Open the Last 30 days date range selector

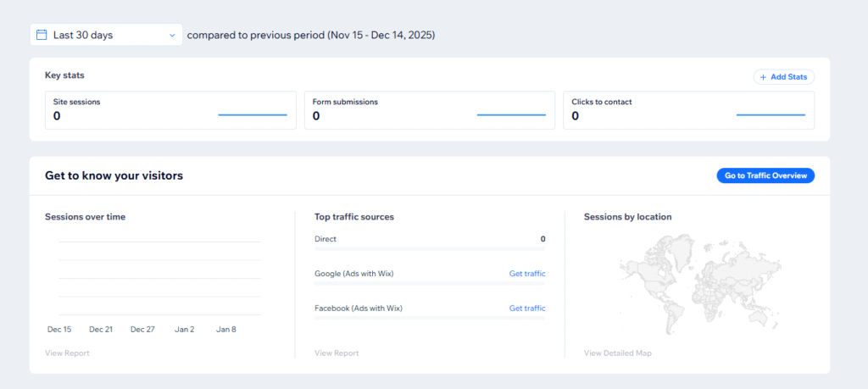pyautogui.click(x=106, y=35)
